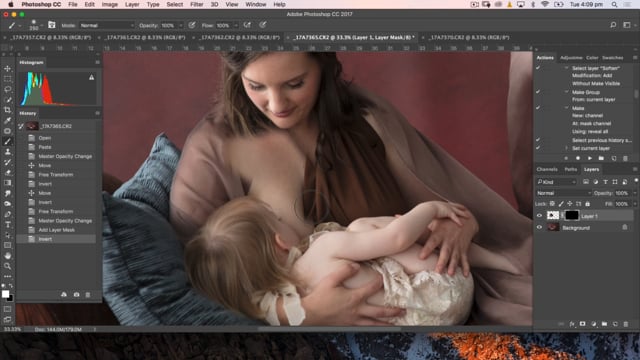The height and width of the screenshot is (360, 640).
Task: Hide the Background layer eye icon
Action: coord(539,227)
